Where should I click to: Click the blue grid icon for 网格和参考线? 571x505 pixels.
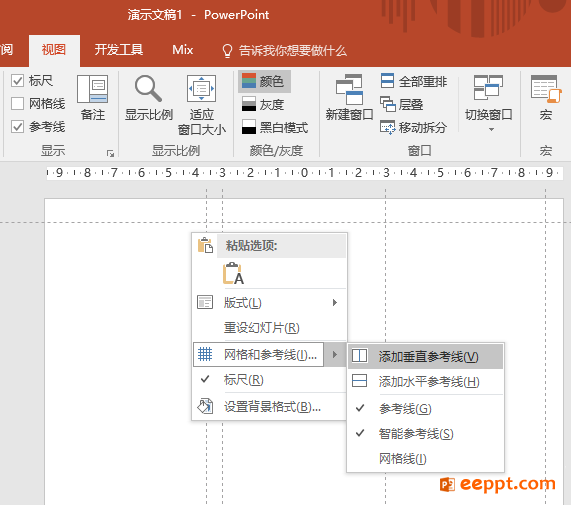pos(205,354)
